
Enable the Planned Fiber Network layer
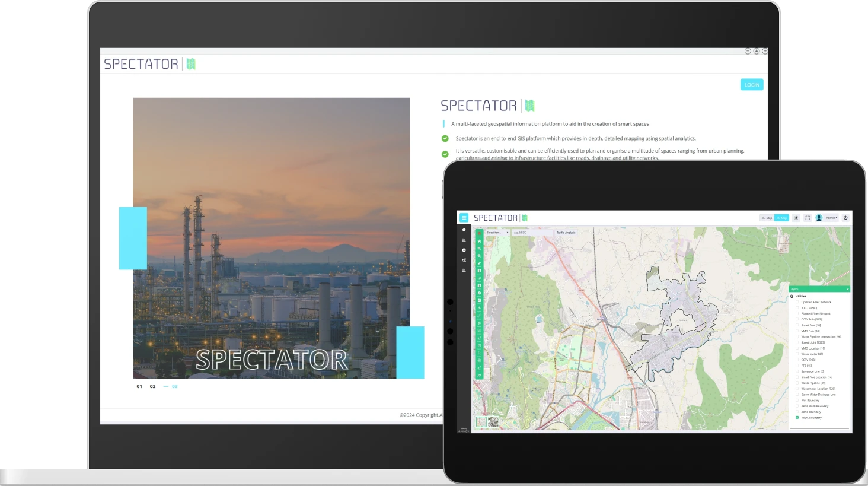point(797,313)
